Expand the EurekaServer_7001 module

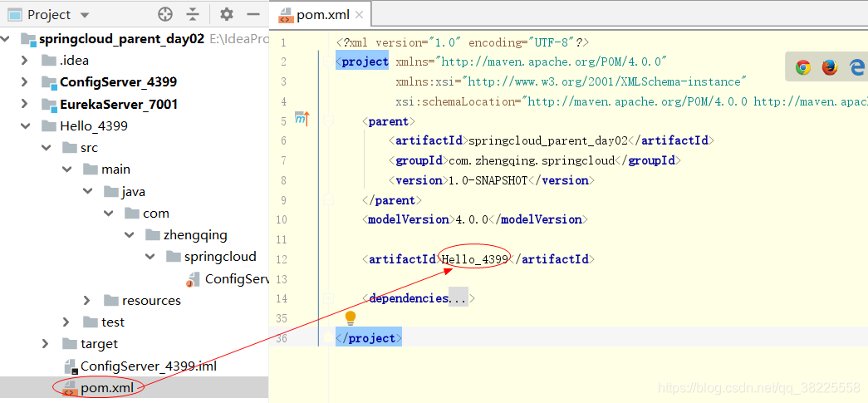coord(24,104)
